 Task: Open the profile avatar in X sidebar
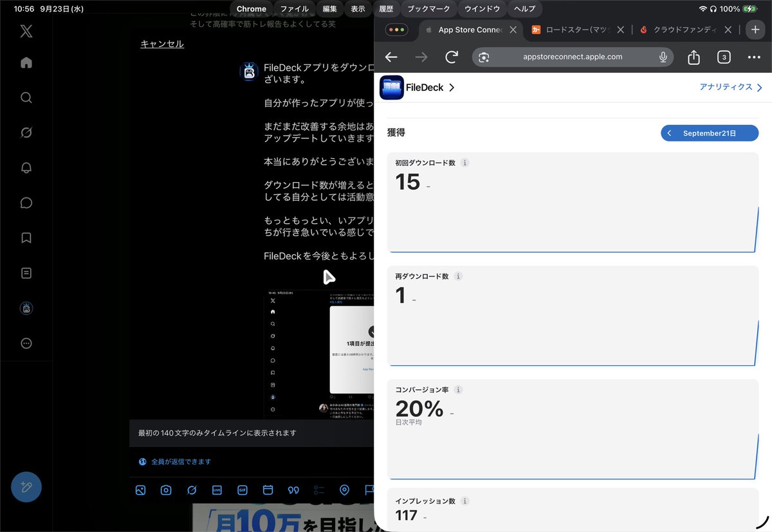click(x=26, y=308)
